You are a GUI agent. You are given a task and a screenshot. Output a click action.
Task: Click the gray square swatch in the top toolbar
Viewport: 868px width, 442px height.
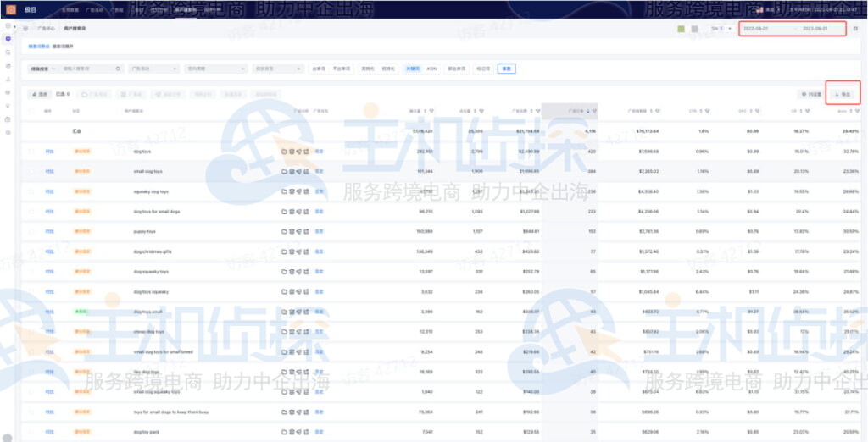695,29
